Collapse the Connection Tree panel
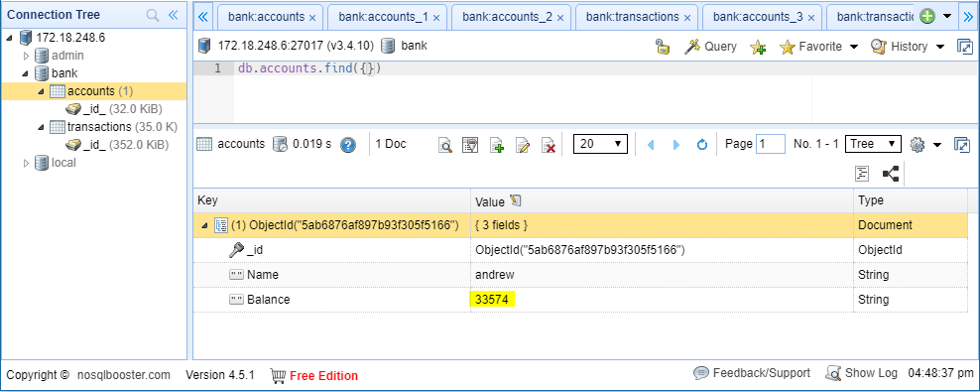This screenshot has width=980, height=392. (174, 15)
